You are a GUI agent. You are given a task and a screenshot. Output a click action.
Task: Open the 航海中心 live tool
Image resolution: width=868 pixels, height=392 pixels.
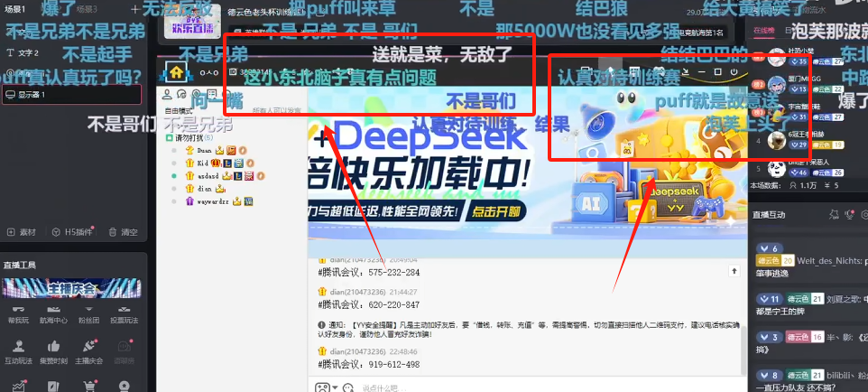click(54, 315)
